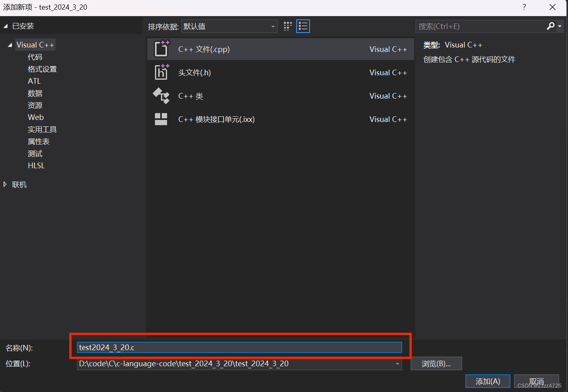Screen dimensions: 568x392
Task: Click the 浏览(B)... browse button
Action: tap(436, 363)
